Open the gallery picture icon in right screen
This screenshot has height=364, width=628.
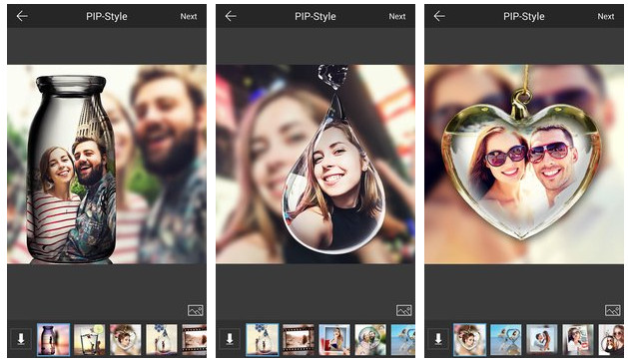pos(613,310)
